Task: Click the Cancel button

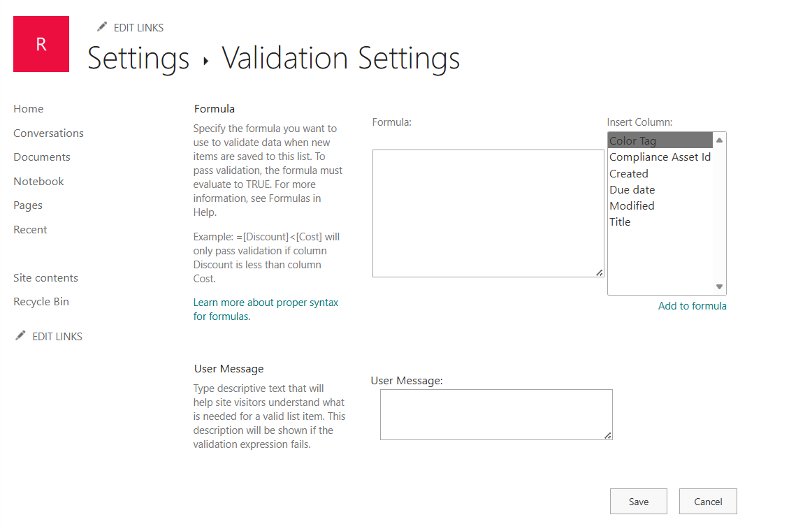Action: coord(708,502)
